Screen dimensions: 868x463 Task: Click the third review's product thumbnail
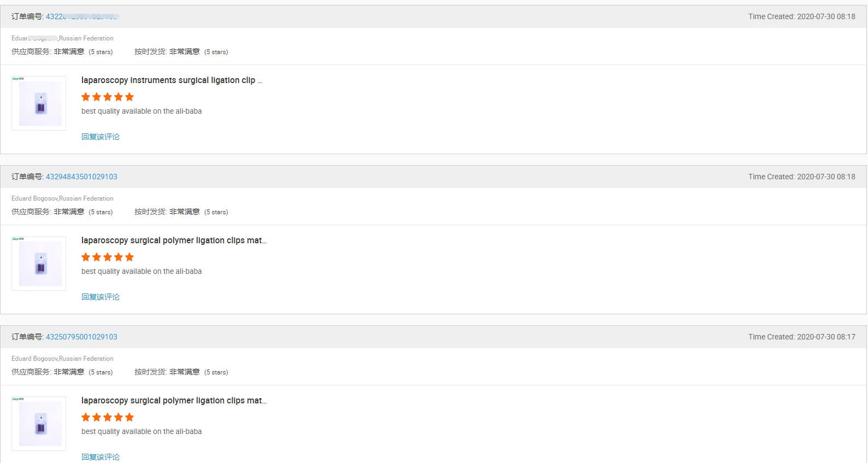click(39, 424)
